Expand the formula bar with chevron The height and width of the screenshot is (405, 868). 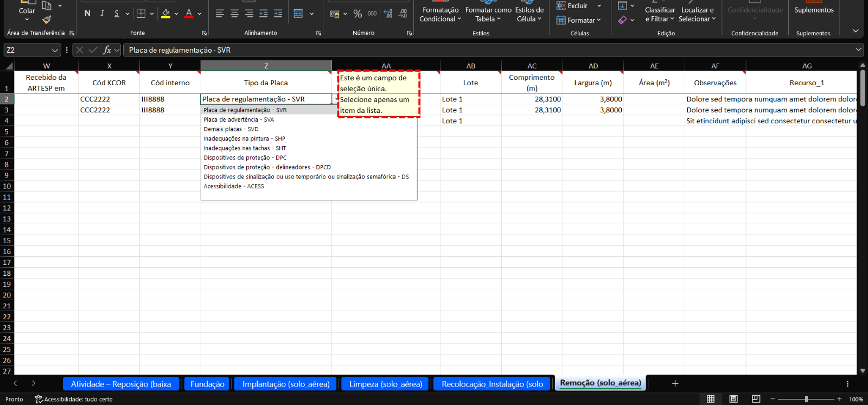click(x=858, y=50)
